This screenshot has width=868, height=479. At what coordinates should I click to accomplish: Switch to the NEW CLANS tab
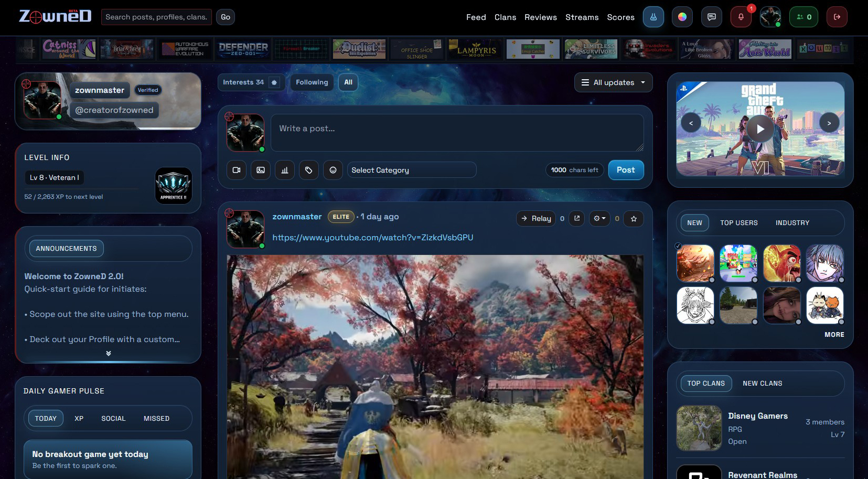pyautogui.click(x=763, y=384)
